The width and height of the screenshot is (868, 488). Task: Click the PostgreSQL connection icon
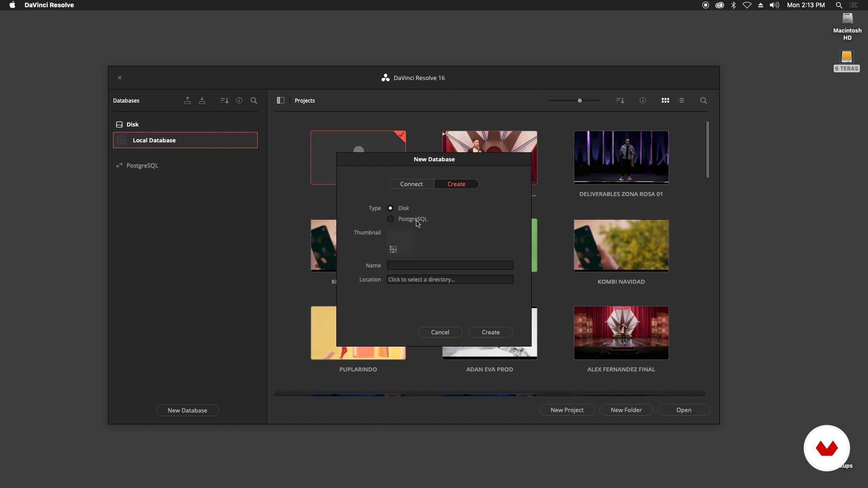pyautogui.click(x=119, y=165)
